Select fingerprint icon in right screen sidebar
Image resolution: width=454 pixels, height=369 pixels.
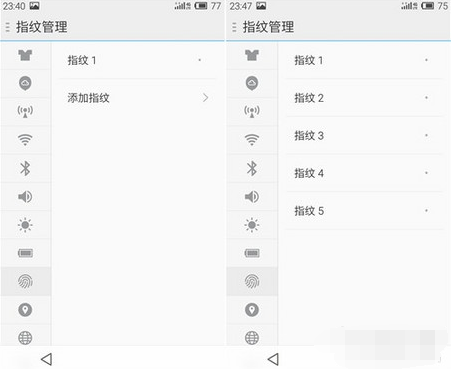tap(252, 281)
